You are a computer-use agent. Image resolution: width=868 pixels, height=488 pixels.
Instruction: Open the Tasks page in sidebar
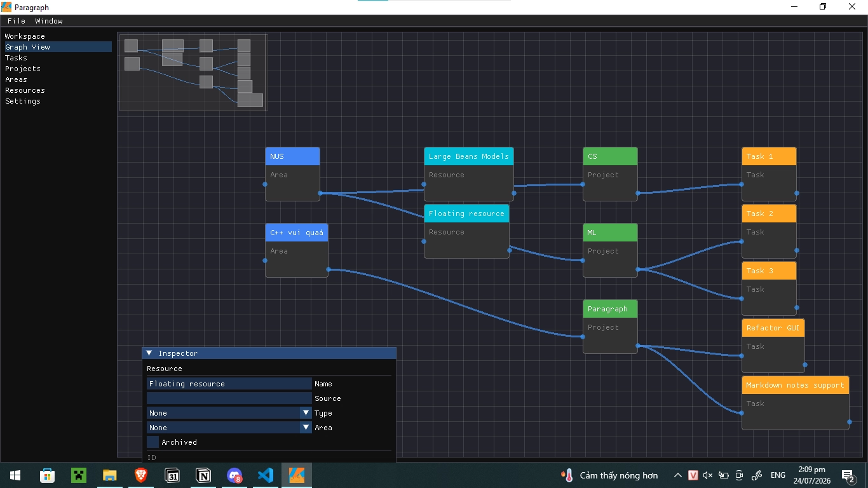click(16, 58)
